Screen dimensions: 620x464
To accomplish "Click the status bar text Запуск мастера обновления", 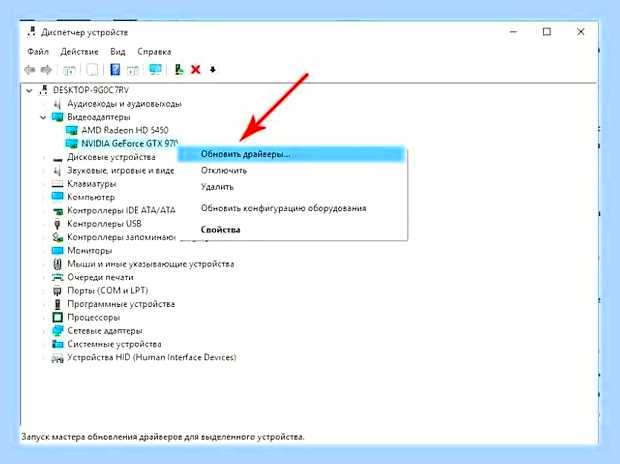I will click(163, 437).
